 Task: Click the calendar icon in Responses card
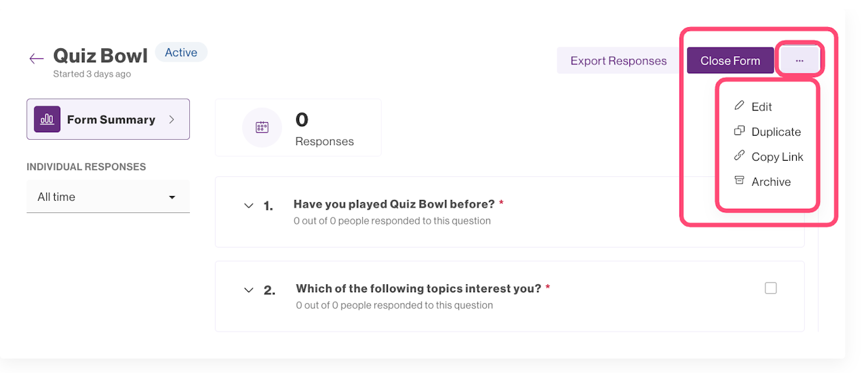(x=262, y=127)
